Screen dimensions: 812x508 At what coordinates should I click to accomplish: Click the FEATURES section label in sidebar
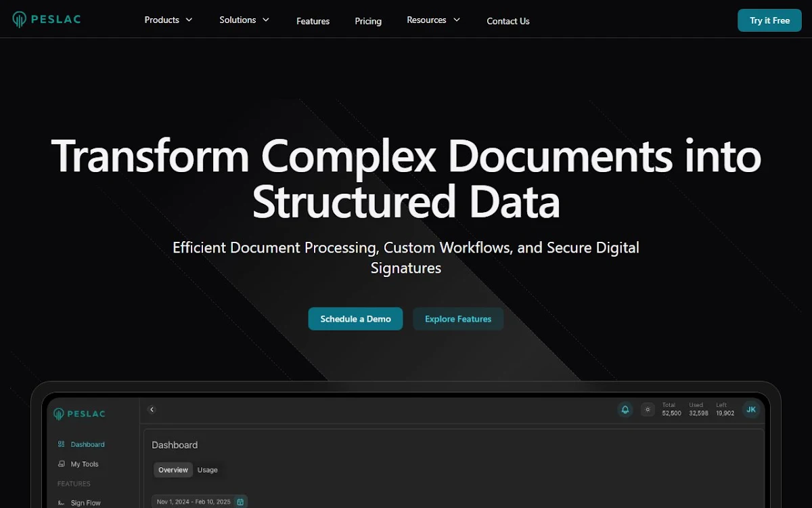74,484
